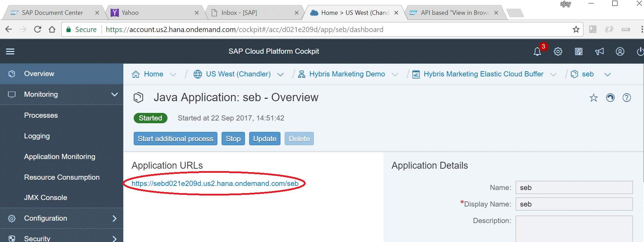Screen dimensions: 644x242
Task: Open the US West (Chandler) breadcrumb dropdown
Action: tap(280, 74)
